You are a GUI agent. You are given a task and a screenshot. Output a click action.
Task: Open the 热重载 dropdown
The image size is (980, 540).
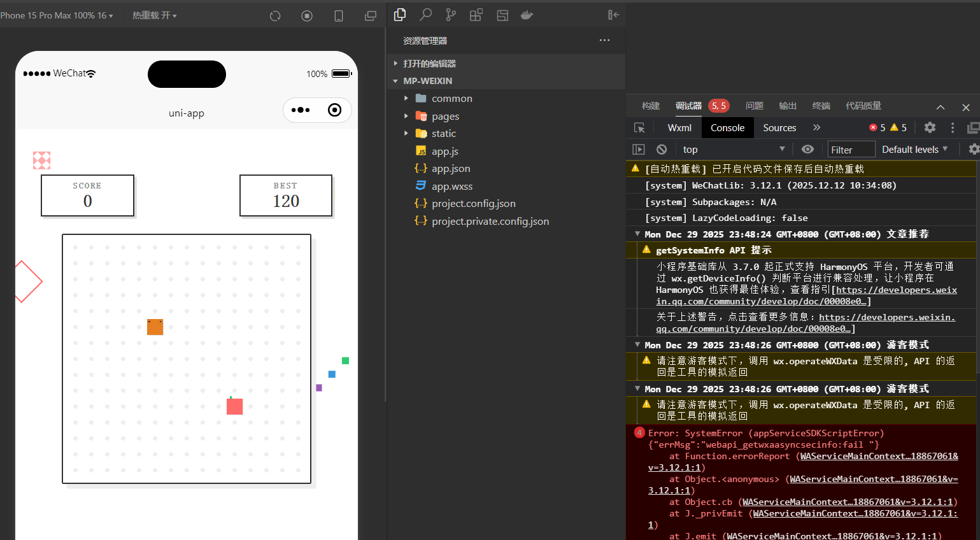tap(154, 15)
